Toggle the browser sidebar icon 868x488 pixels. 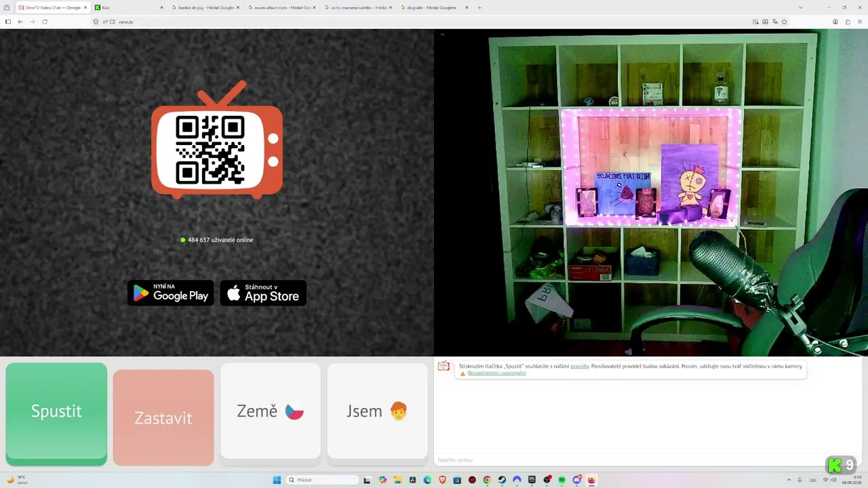coord(8,22)
